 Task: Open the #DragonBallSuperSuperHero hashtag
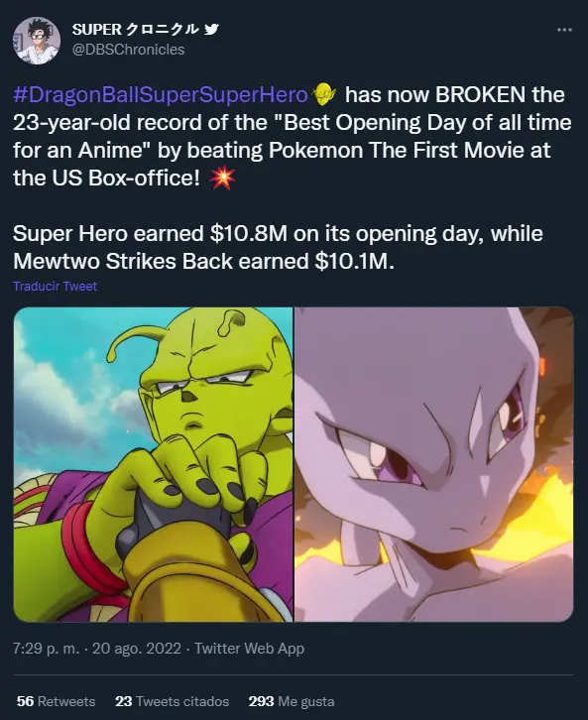point(161,94)
